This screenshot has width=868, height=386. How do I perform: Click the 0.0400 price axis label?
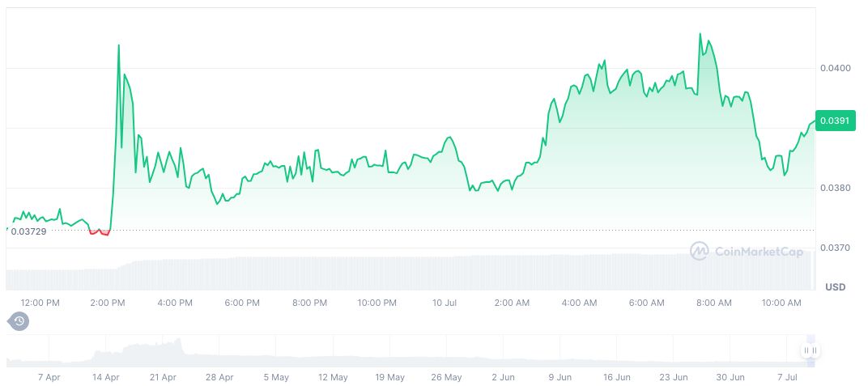(x=834, y=68)
